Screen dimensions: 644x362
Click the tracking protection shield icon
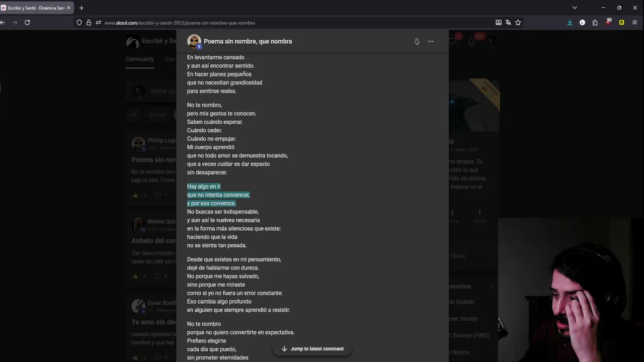pos(79,23)
